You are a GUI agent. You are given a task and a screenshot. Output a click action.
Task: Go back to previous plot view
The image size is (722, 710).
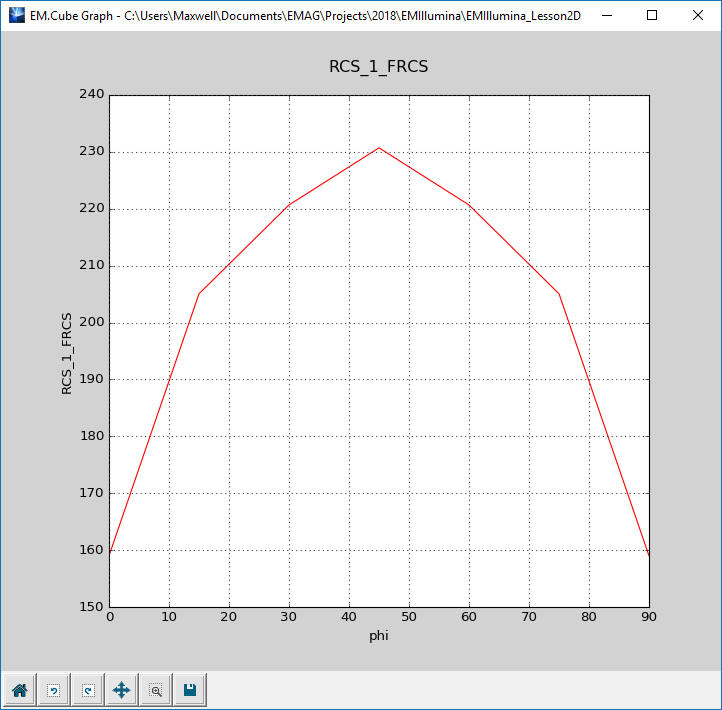(x=54, y=690)
